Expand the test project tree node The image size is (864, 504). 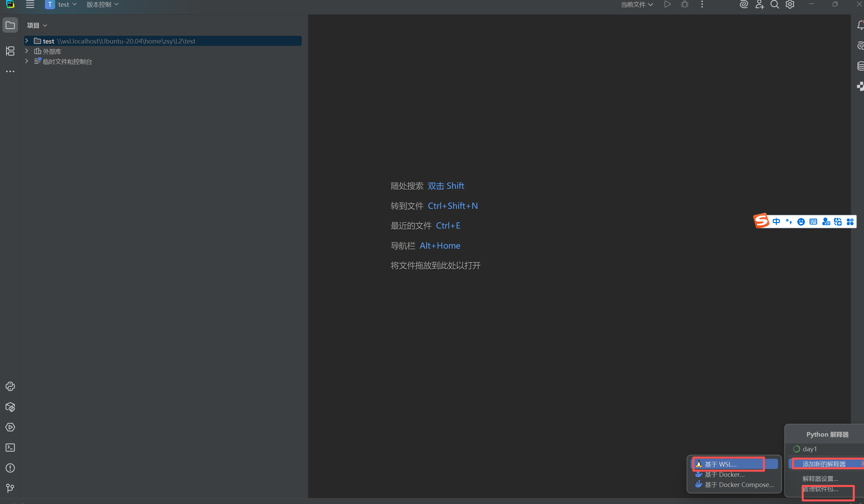click(27, 40)
